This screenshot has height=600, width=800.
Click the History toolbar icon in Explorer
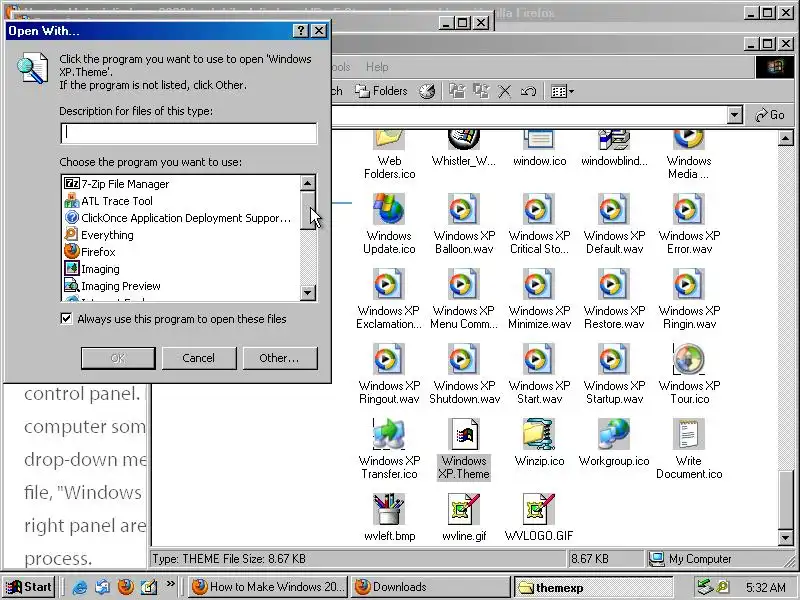click(427, 91)
